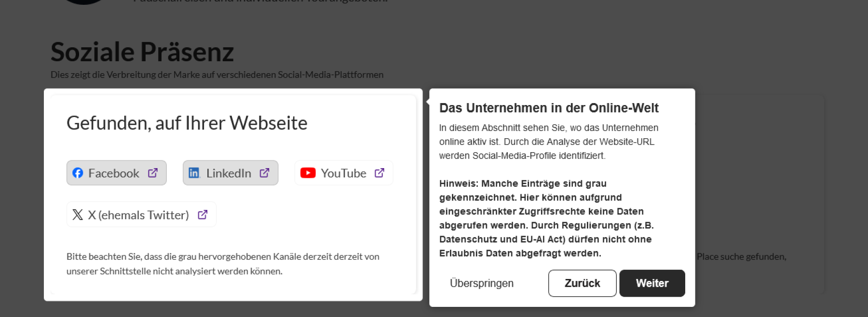
Task: Click the X (Twitter) logo icon
Action: [x=78, y=215]
